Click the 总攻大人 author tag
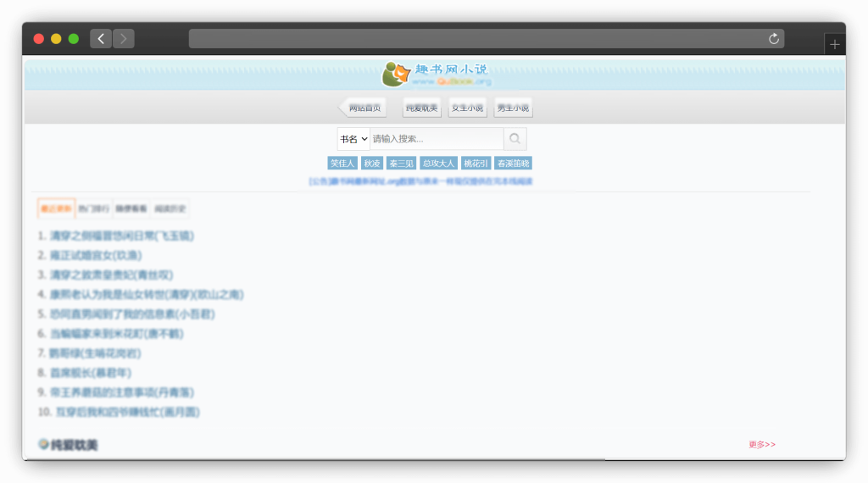 [438, 164]
